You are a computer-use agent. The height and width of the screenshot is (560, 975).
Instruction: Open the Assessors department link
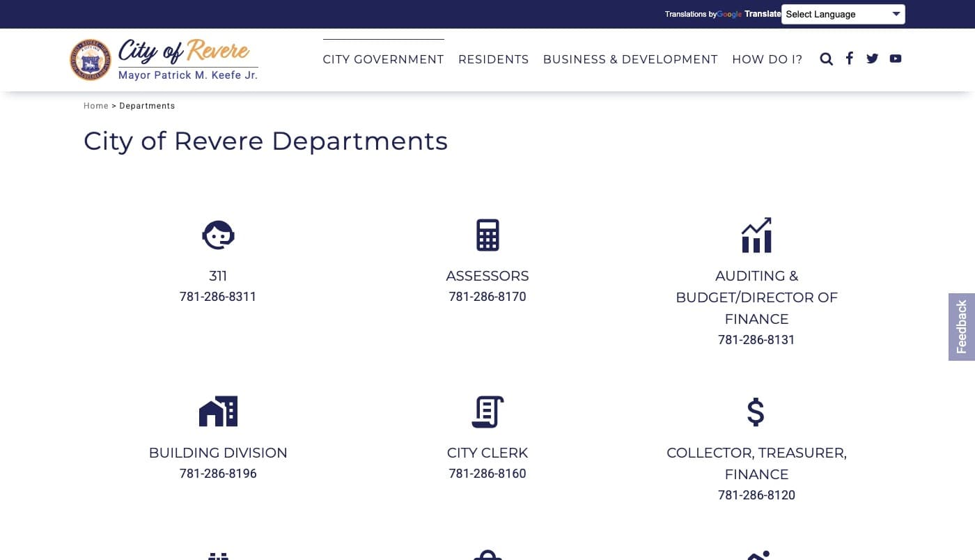click(487, 276)
